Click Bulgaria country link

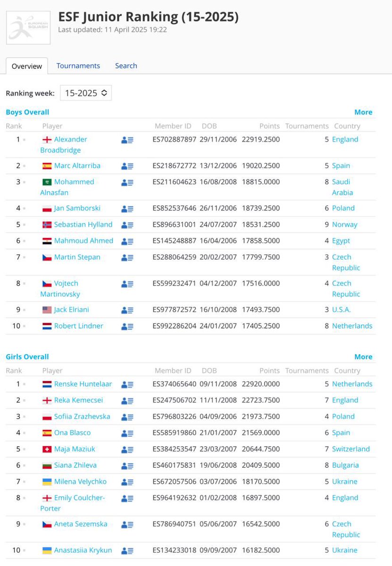coord(345,465)
